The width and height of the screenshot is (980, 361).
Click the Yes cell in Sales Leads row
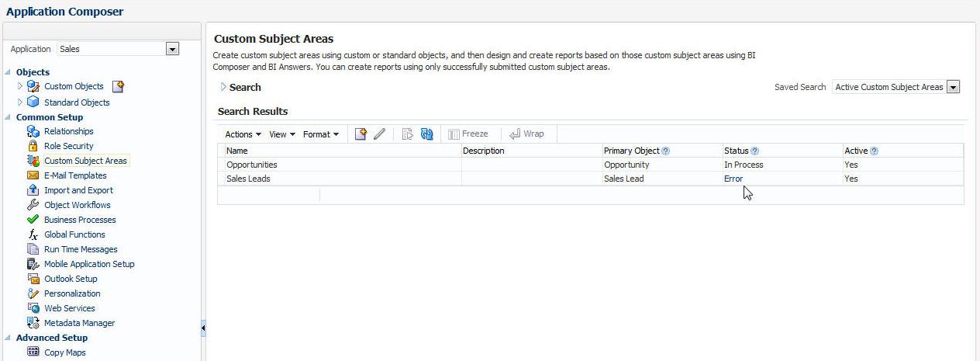click(903, 179)
